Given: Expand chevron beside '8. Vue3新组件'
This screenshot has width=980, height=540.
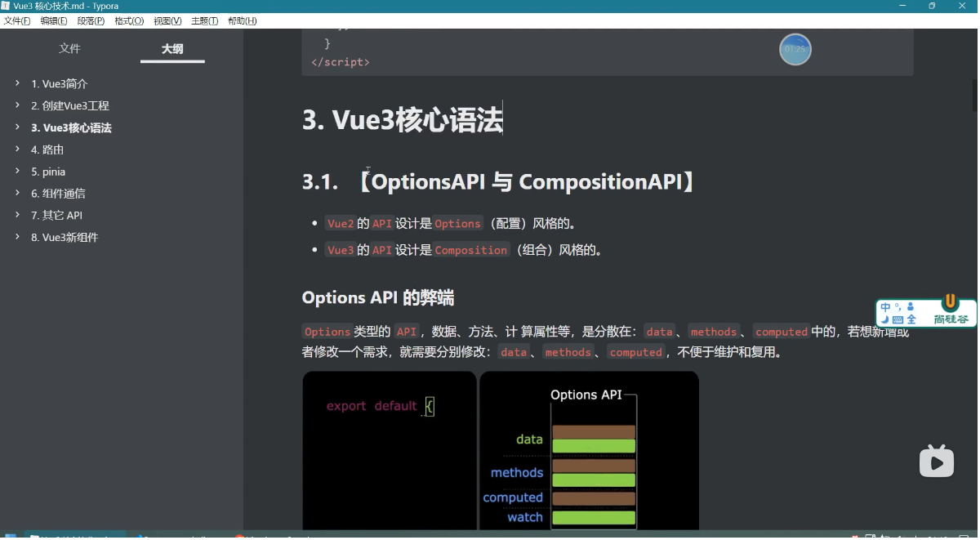Looking at the screenshot, I should pyautogui.click(x=16, y=237).
